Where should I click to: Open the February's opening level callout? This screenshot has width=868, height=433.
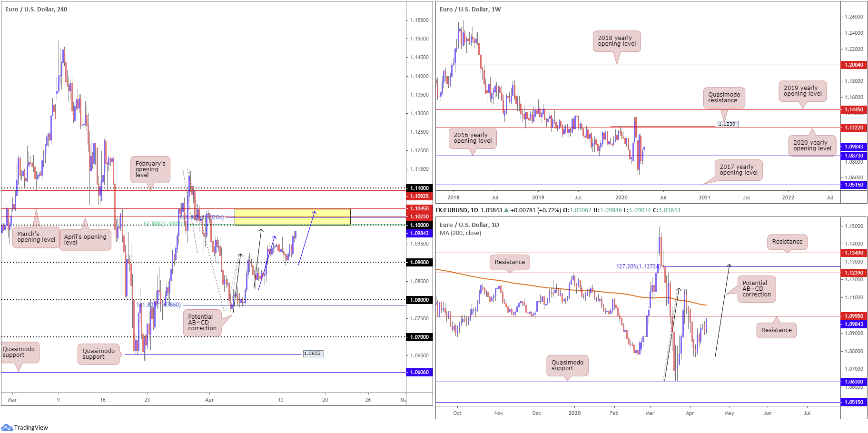pos(150,169)
